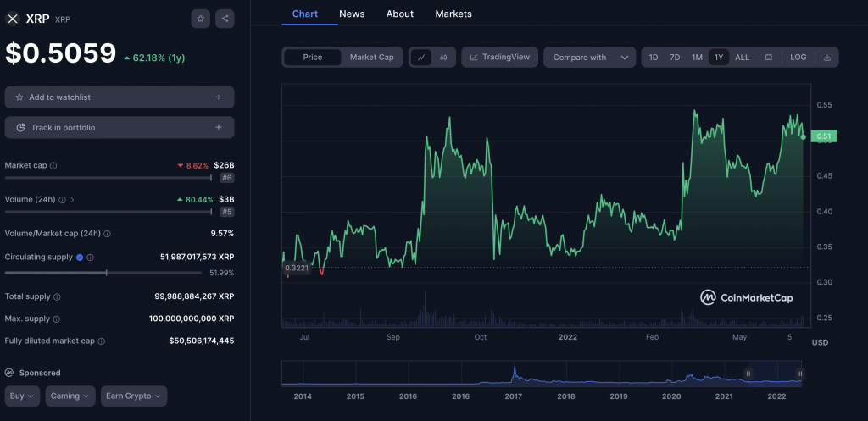Screen dimensions: 868x421
Task: Open the calendar date range picker
Action: point(768,57)
